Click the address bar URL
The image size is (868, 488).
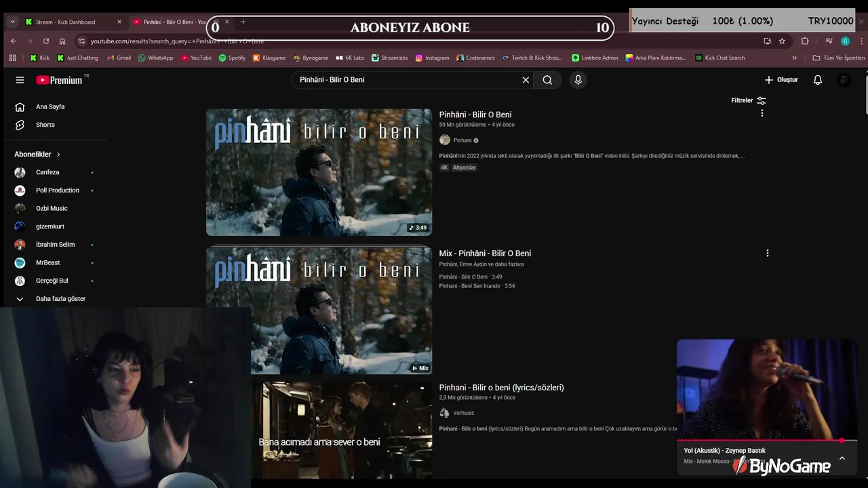point(178,41)
